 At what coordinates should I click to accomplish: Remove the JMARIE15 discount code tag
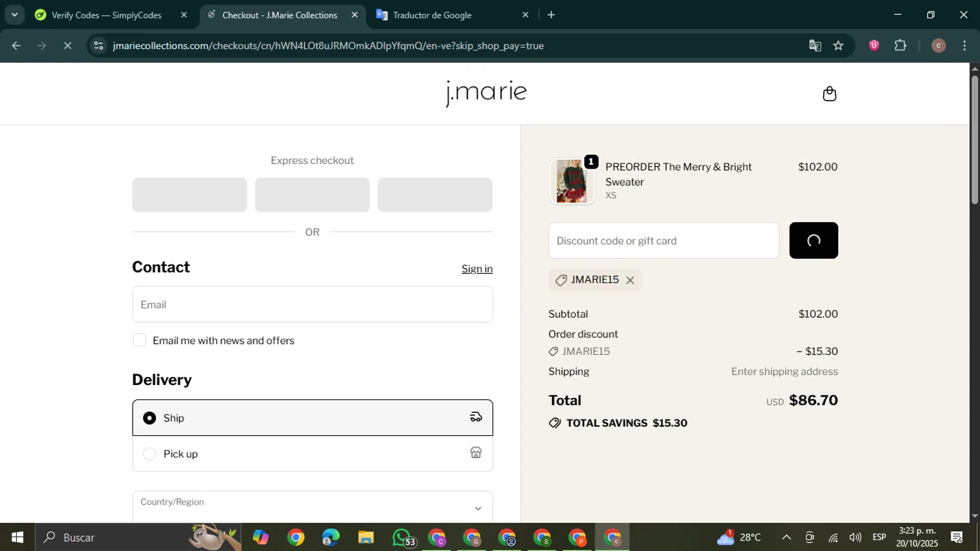(630, 280)
